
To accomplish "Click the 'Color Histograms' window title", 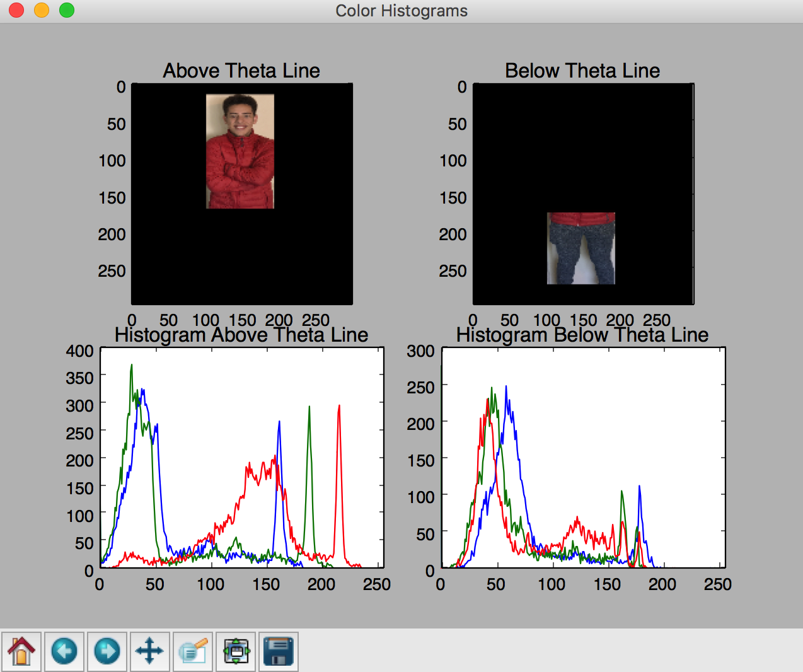I will (401, 11).
